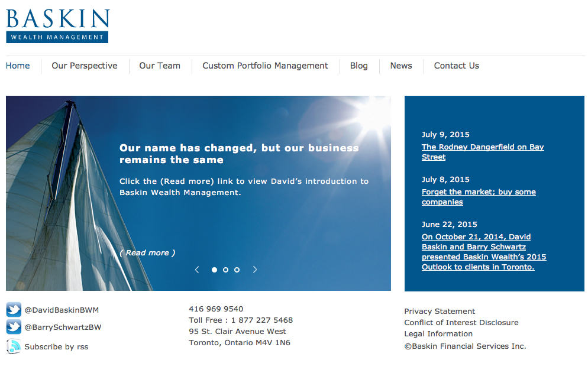Click Toll Free 1 877 227 5468 text
The image size is (588, 373).
point(241,320)
